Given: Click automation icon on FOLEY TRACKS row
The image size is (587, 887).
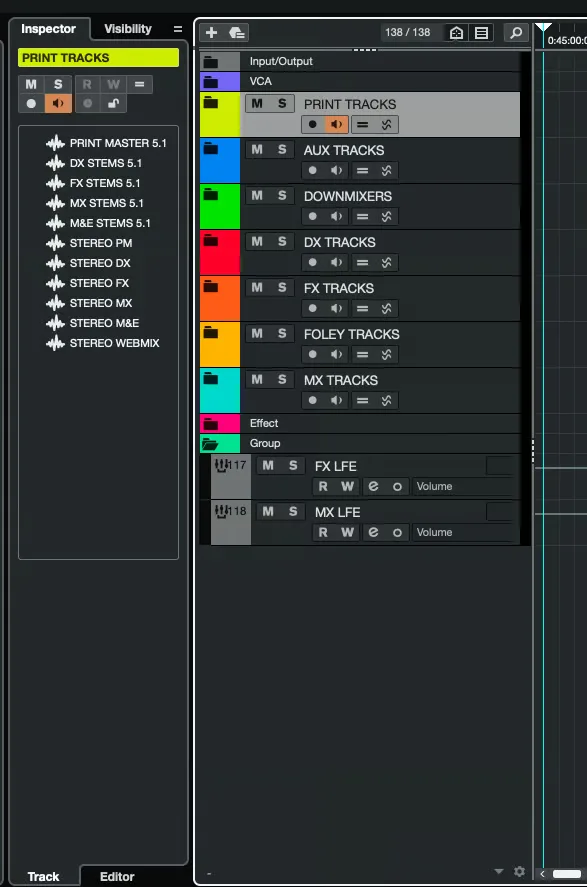Looking at the screenshot, I should point(387,354).
